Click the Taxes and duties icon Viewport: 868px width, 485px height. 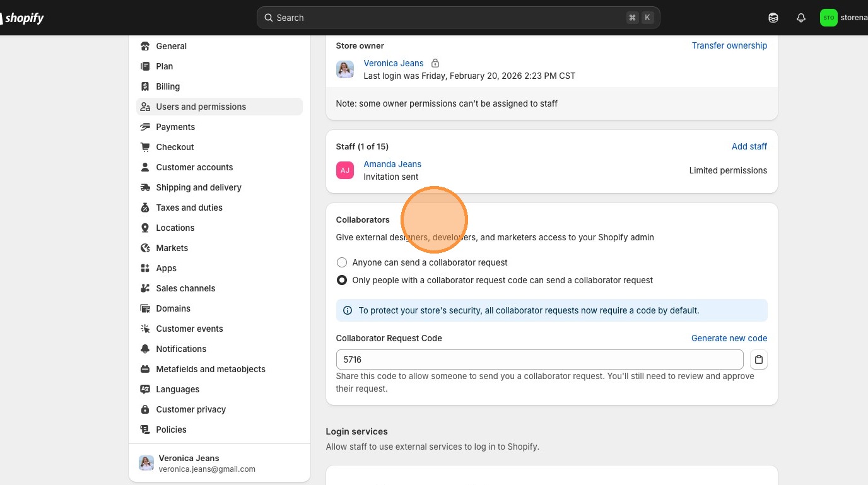pos(145,207)
